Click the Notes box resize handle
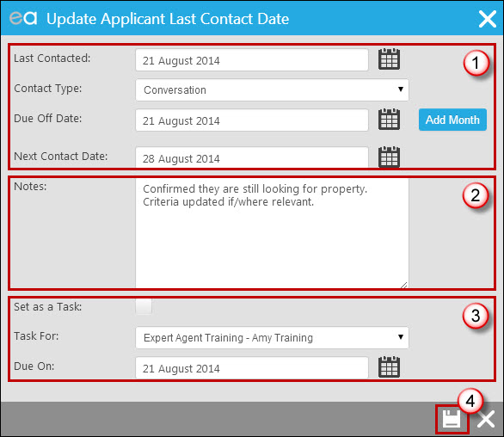The height and width of the screenshot is (437, 504). [x=404, y=285]
